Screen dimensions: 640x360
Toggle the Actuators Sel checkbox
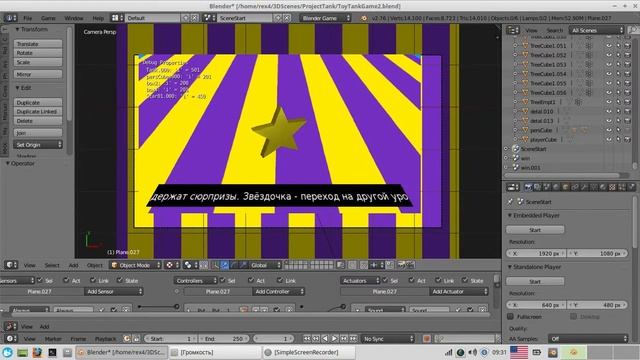(385, 280)
